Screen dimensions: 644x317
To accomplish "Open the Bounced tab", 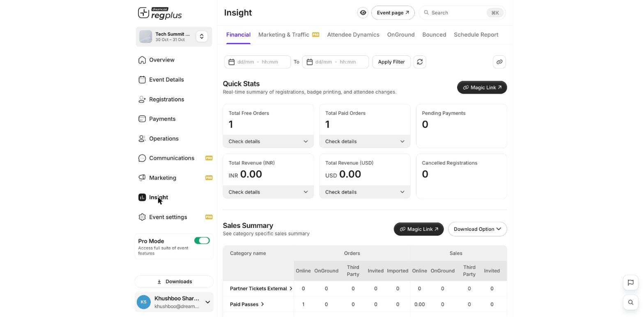I will (434, 35).
